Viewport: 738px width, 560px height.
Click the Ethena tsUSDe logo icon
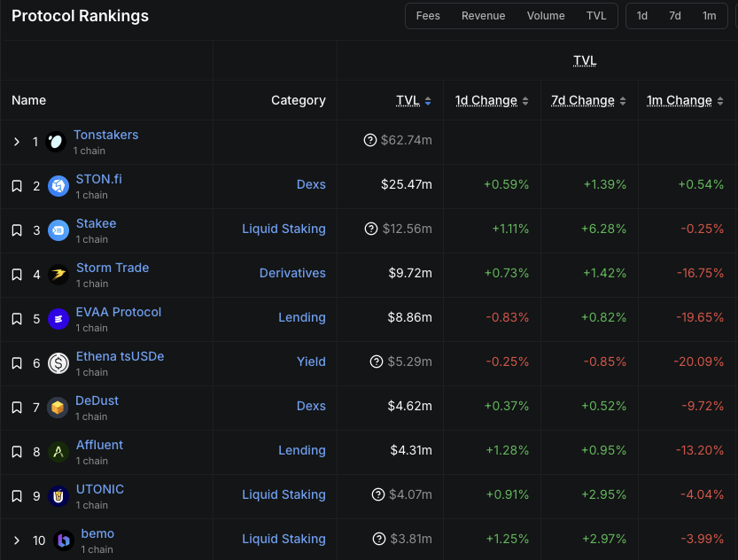[58, 363]
